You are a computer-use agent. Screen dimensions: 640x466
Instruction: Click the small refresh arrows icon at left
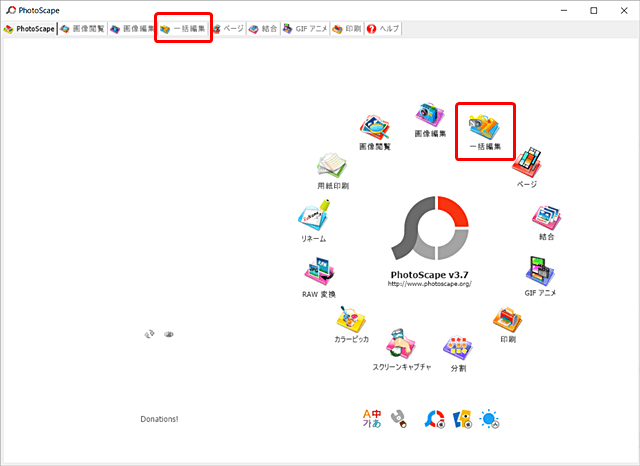click(149, 334)
